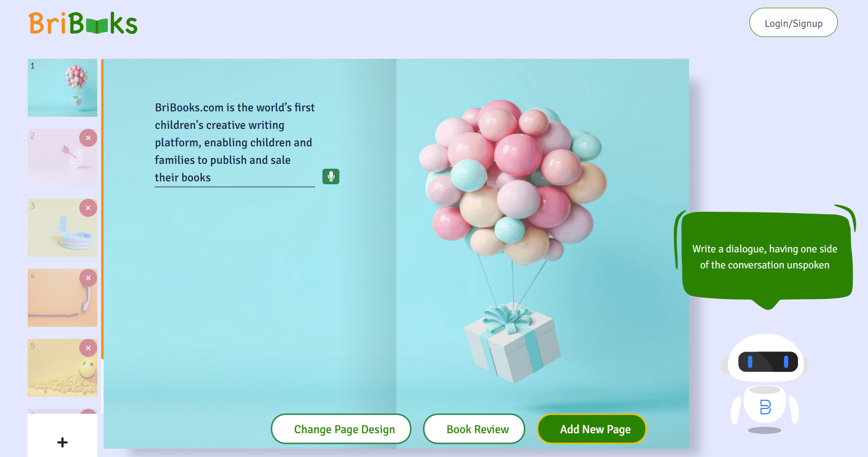Open the Login/Signup button
Image resolution: width=868 pixels, height=457 pixels.
coord(794,23)
